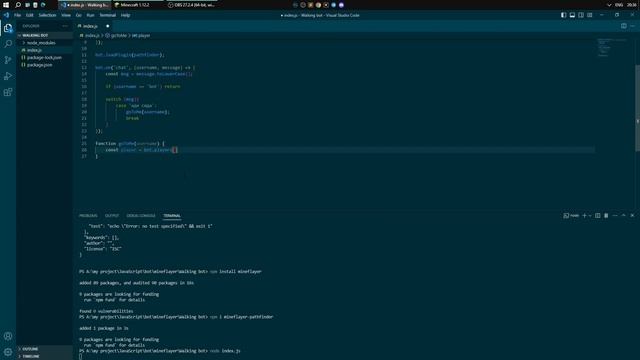Switch to the DEBUG CONSOLE tab
The image size is (640, 360).
click(x=141, y=216)
